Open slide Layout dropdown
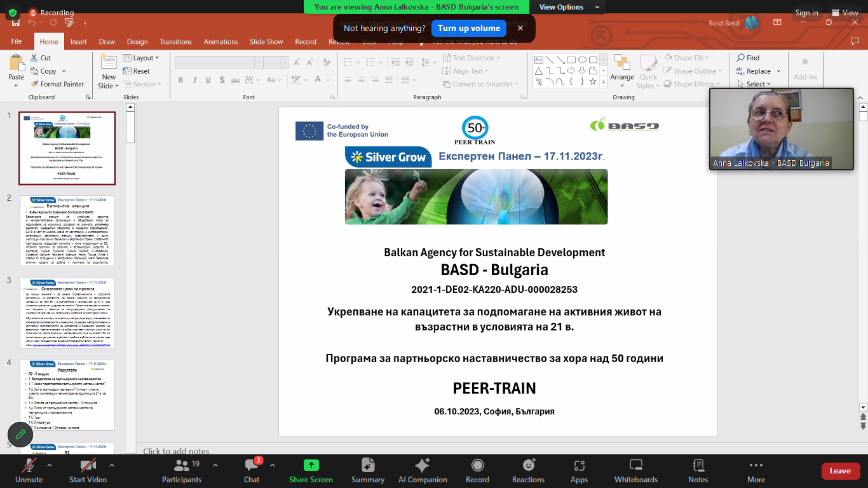The image size is (868, 488). (x=142, y=58)
